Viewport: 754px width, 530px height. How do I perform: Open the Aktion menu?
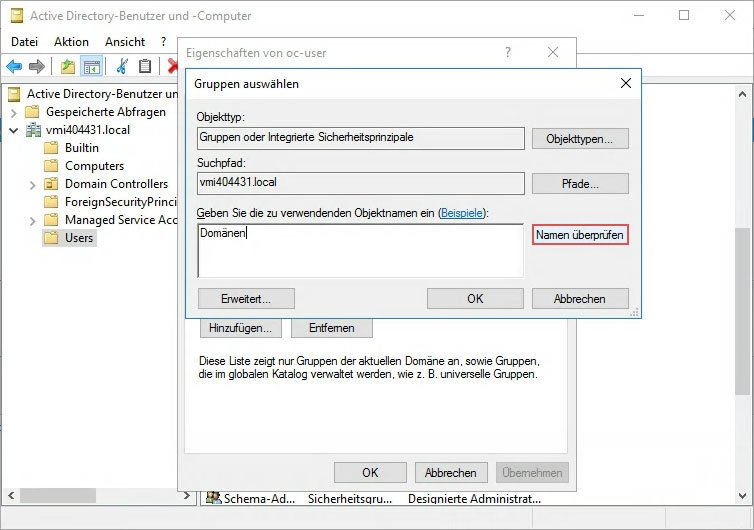click(x=71, y=42)
